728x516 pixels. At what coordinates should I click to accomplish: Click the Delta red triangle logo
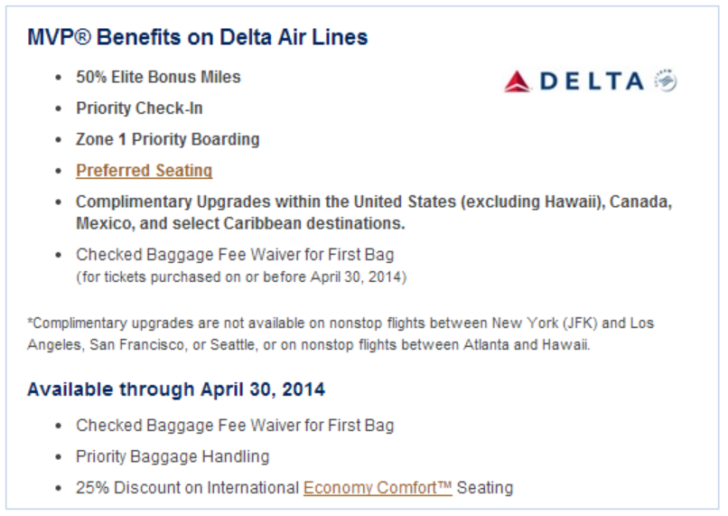click(x=517, y=81)
